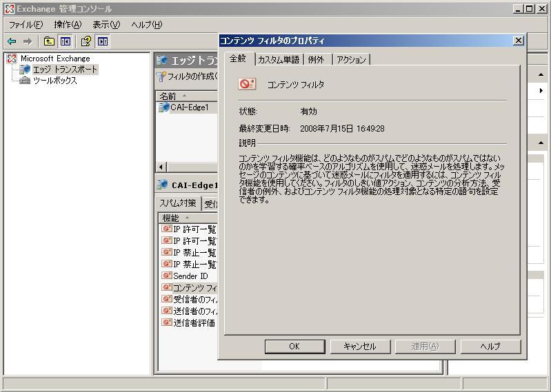Image resolution: width=551 pixels, height=392 pixels.
Task: Select the 送信者評価 row text
Action: 194,322
